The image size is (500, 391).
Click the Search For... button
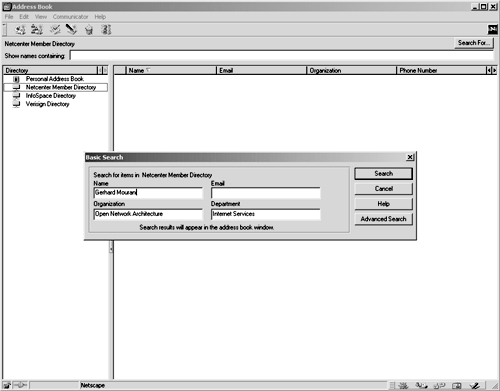(x=474, y=43)
